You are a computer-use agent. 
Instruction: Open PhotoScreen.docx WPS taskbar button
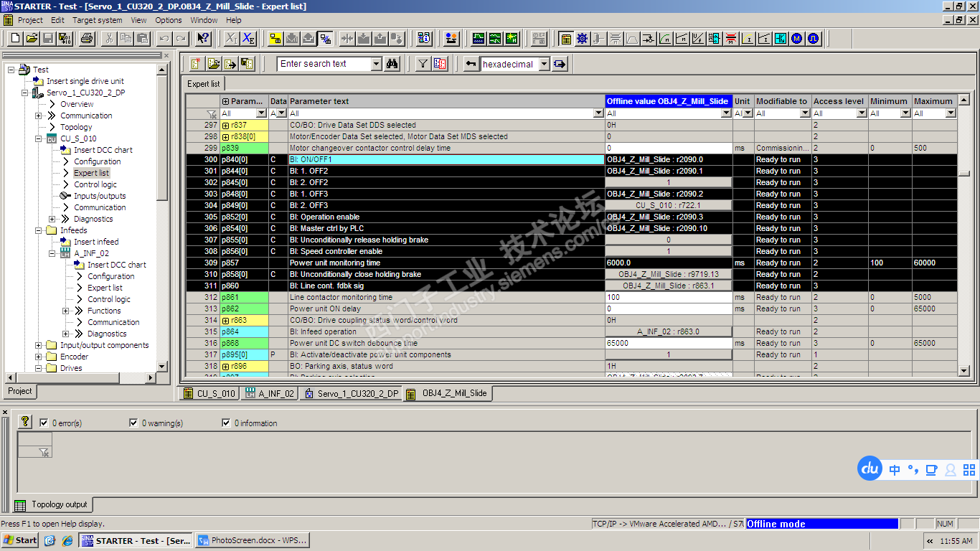(x=253, y=540)
